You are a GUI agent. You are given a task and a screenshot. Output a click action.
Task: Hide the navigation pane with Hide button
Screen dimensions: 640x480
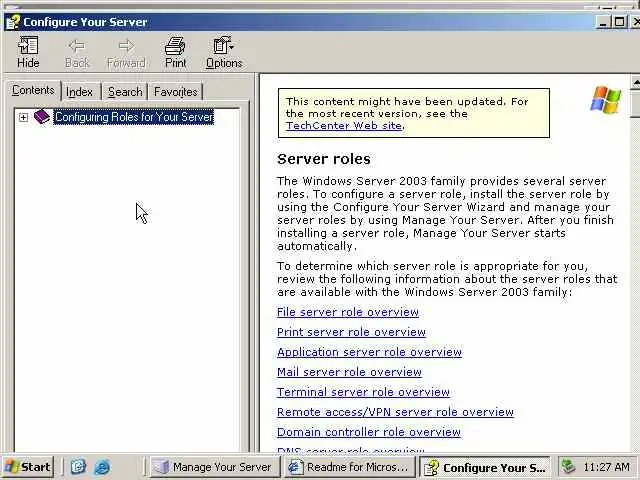(x=28, y=52)
